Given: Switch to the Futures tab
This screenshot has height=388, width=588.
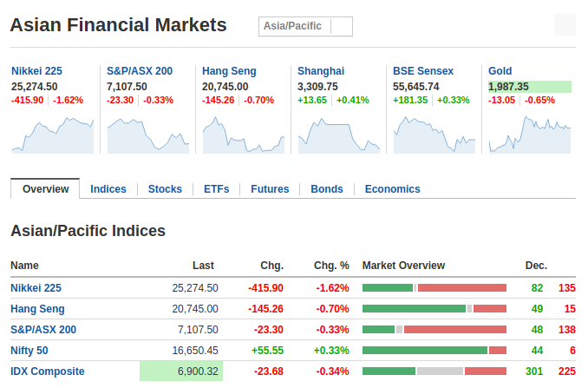Looking at the screenshot, I should (270, 188).
